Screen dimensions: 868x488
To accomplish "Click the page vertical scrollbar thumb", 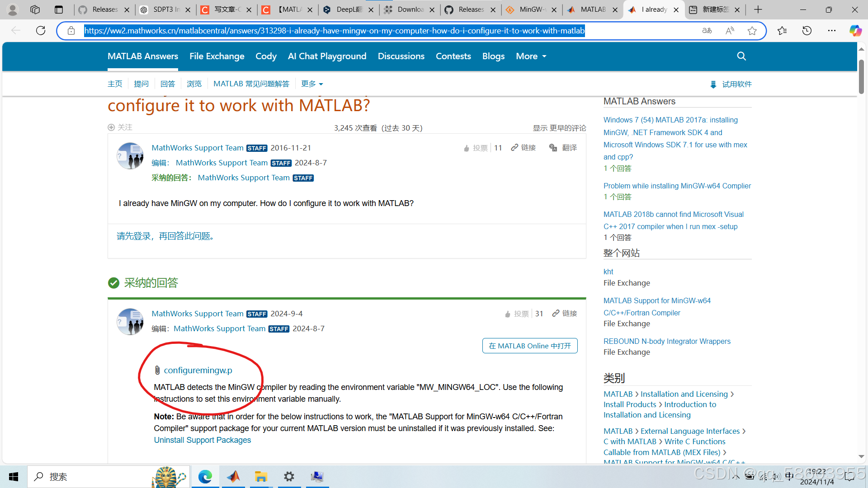I will coord(861,77).
